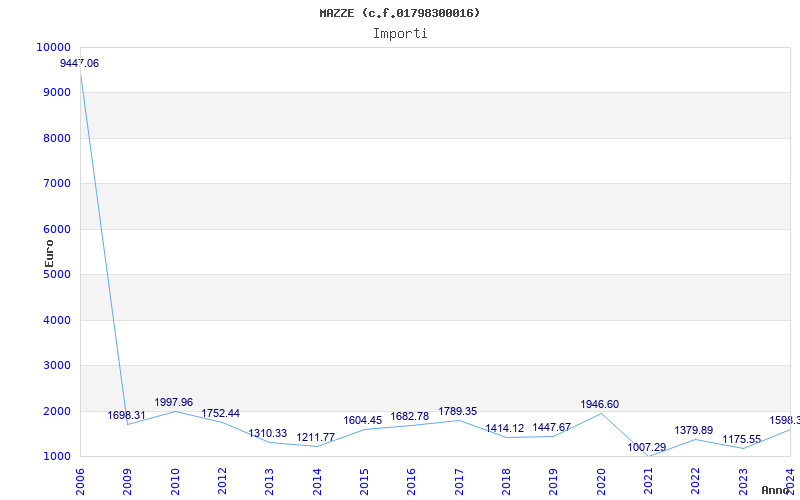800x500 pixels.
Task: Click the 1752.44 data label
Action: pyautogui.click(x=220, y=413)
